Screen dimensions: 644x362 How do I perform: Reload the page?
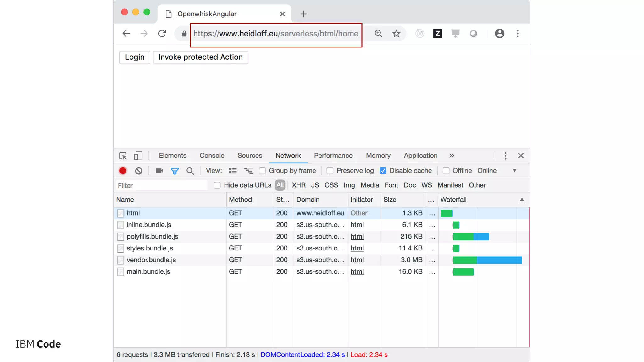pos(162,34)
